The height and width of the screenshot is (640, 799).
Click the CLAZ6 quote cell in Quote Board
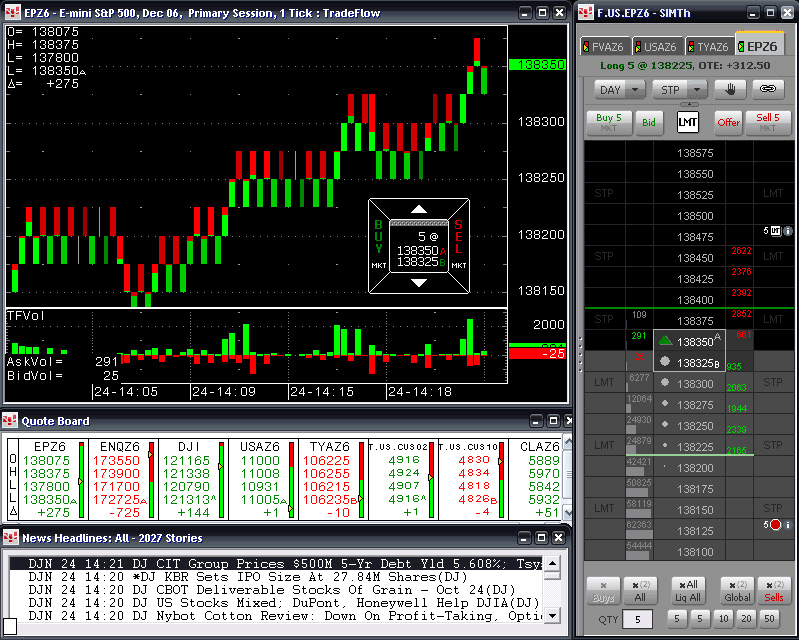[x=537, y=479]
